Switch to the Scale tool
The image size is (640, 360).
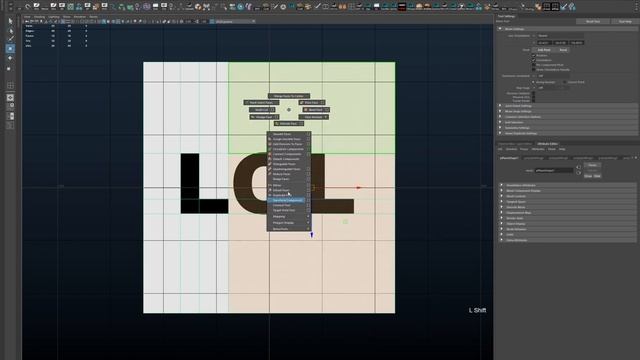tap(10, 68)
